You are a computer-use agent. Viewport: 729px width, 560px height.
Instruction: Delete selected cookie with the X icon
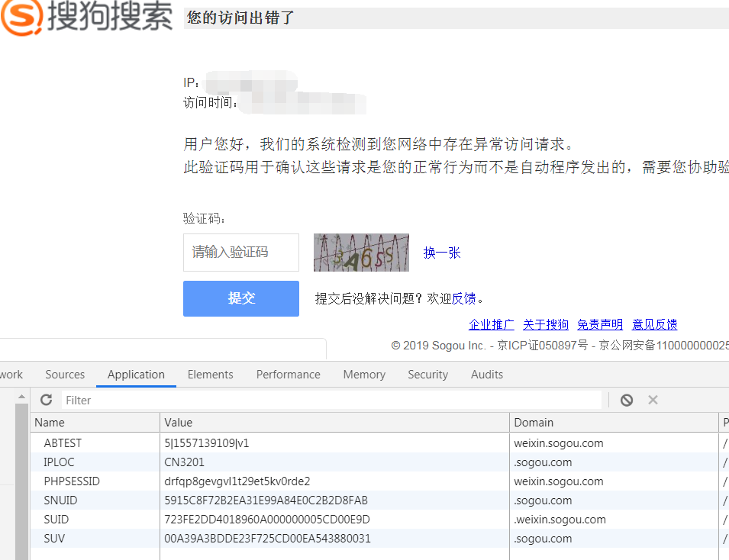coord(653,400)
